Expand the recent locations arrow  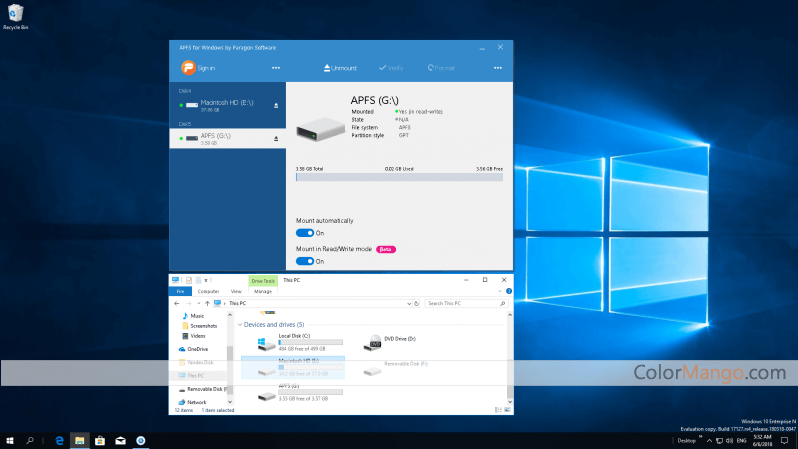pos(200,302)
